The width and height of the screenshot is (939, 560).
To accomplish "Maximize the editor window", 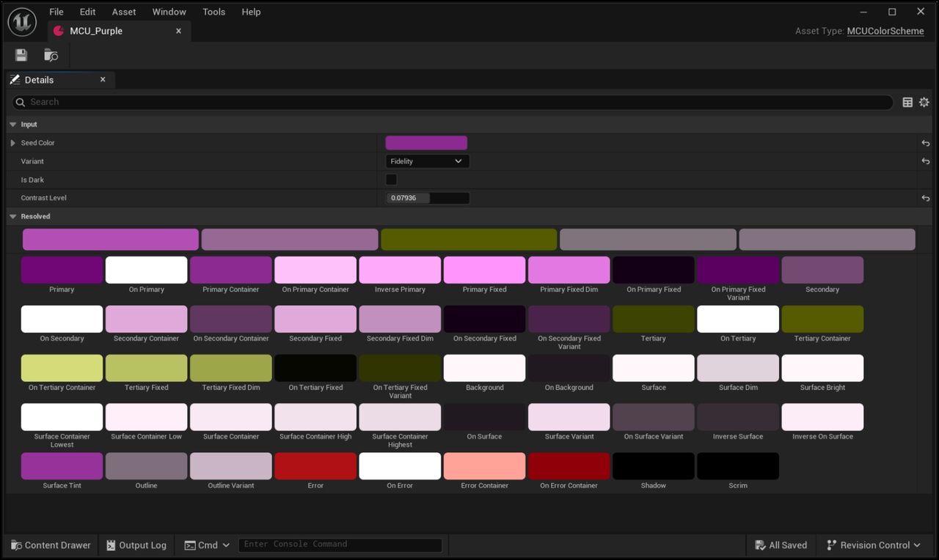I will 892,12.
